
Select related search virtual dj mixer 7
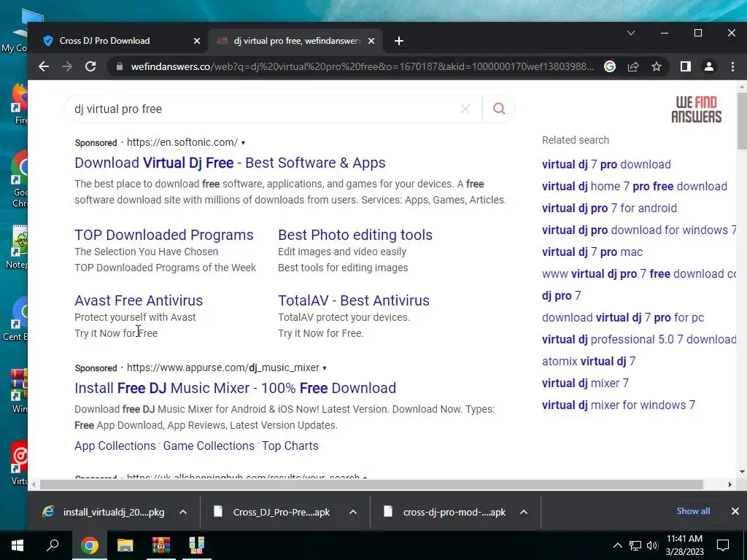point(586,384)
